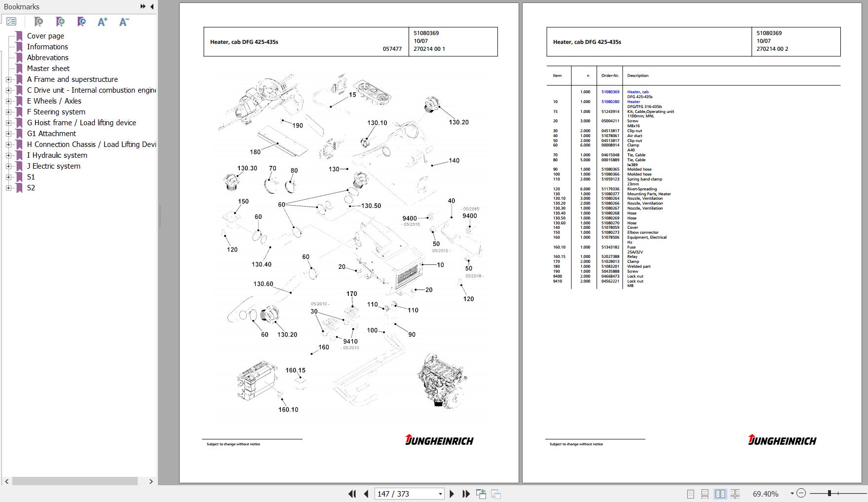The image size is (868, 502).
Task: Expand the G1 Attachment bookmark
Action: coord(8,134)
